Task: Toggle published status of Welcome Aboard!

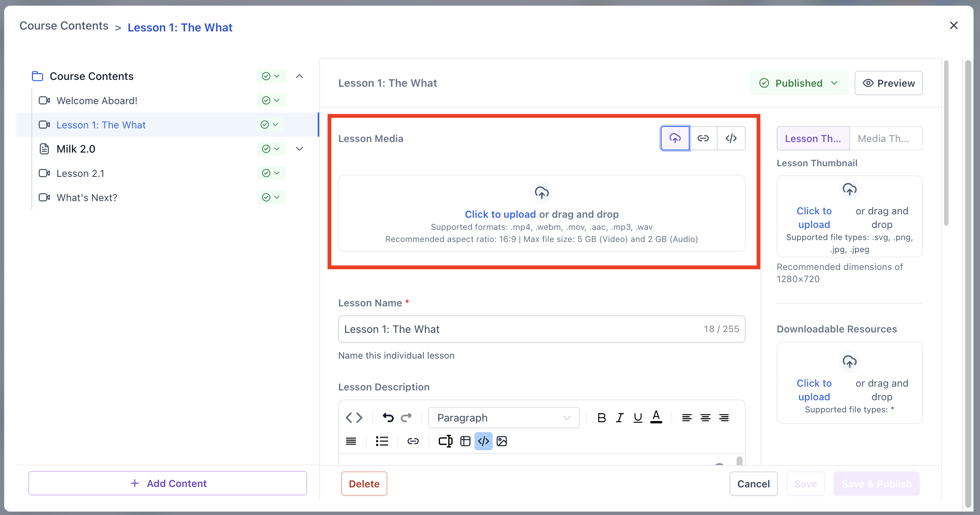Action: pos(271,100)
